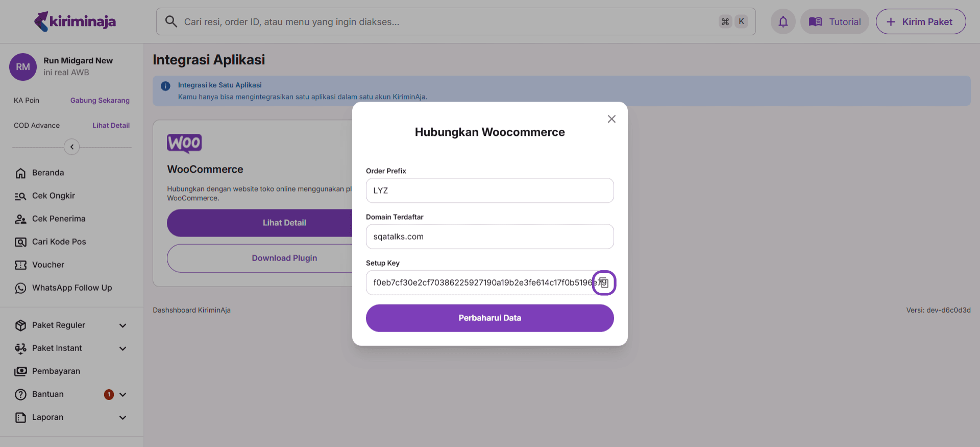Focus the Order Prefix input field

[489, 191]
